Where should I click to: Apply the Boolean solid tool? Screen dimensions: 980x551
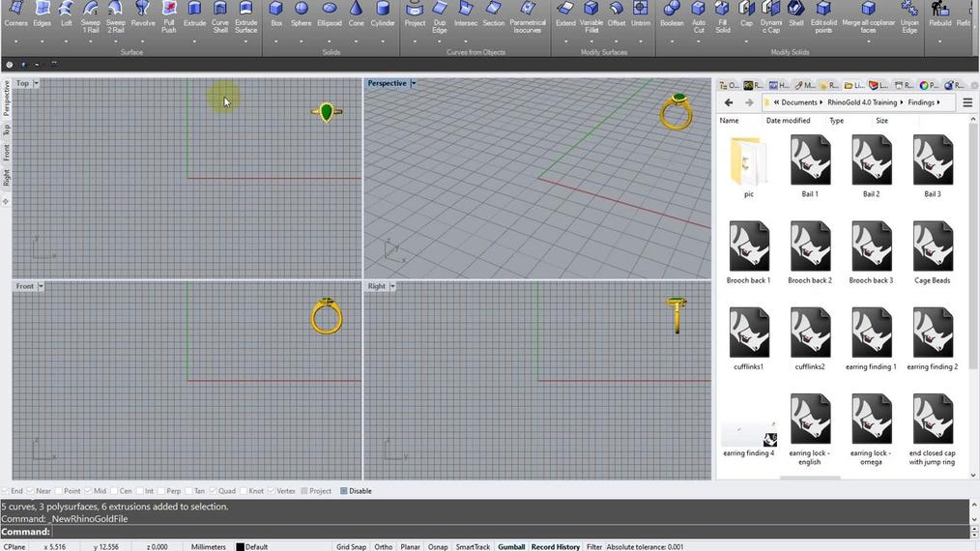(672, 15)
